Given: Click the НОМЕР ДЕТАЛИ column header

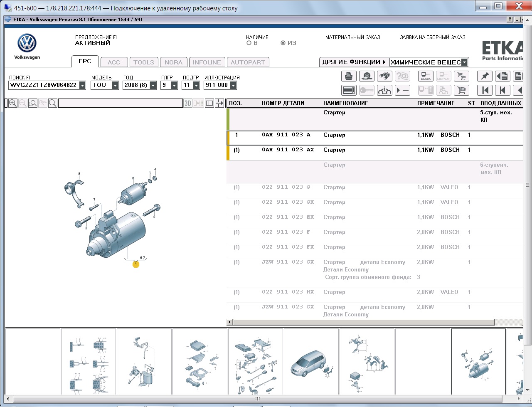Looking at the screenshot, I should click(x=283, y=103).
